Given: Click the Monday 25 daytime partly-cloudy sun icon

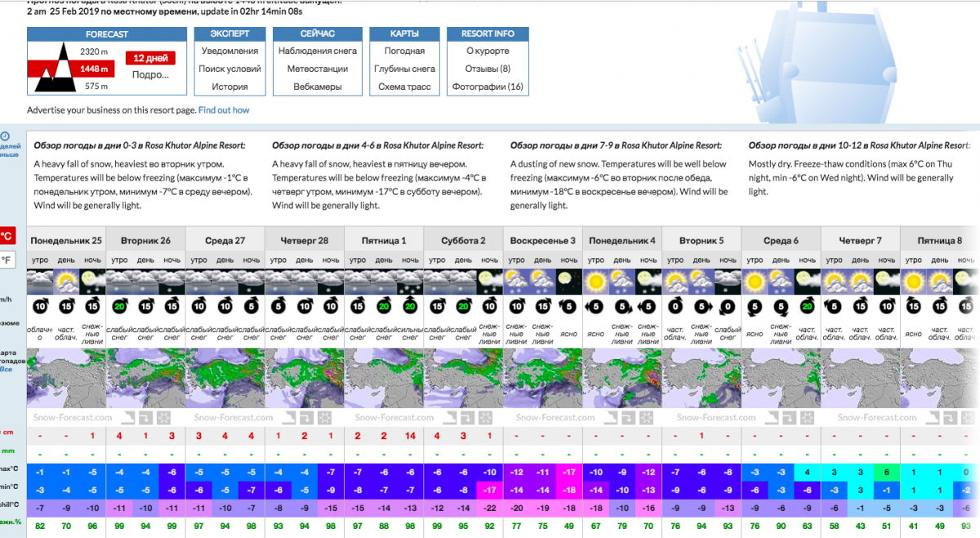Looking at the screenshot, I should (x=66, y=282).
